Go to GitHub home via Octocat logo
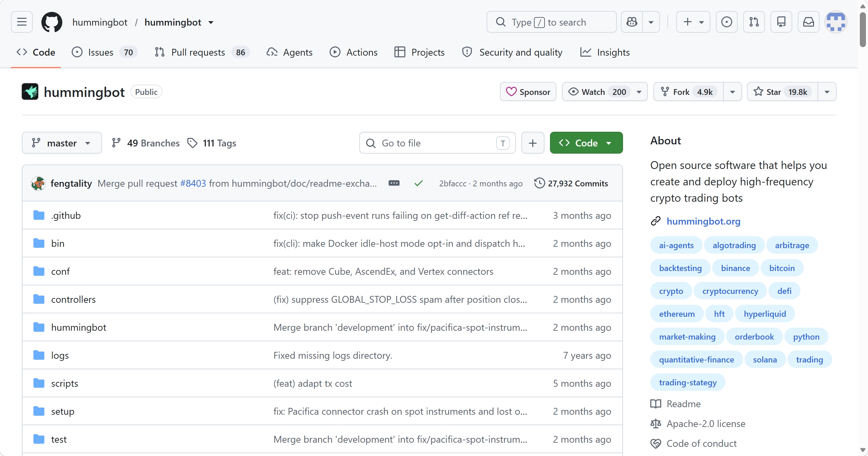Viewport: 868px width, 456px height. pyautogui.click(x=52, y=22)
